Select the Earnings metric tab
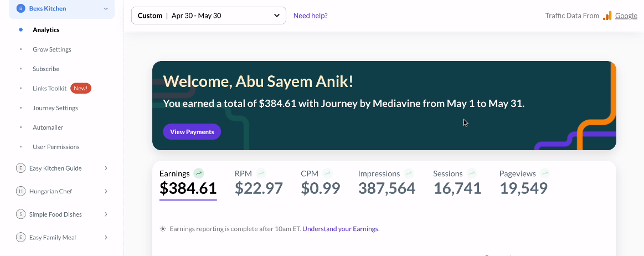Image resolution: width=644 pixels, height=256 pixels. tap(188, 183)
